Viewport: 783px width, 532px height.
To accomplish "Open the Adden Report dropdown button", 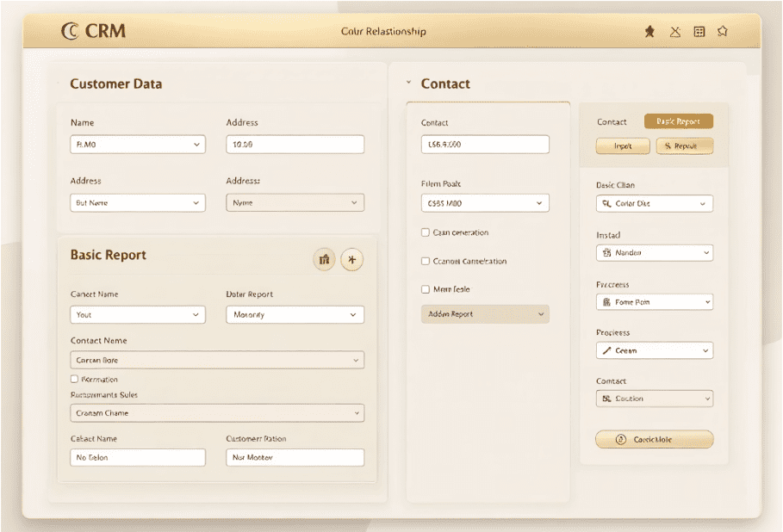I will [x=484, y=314].
